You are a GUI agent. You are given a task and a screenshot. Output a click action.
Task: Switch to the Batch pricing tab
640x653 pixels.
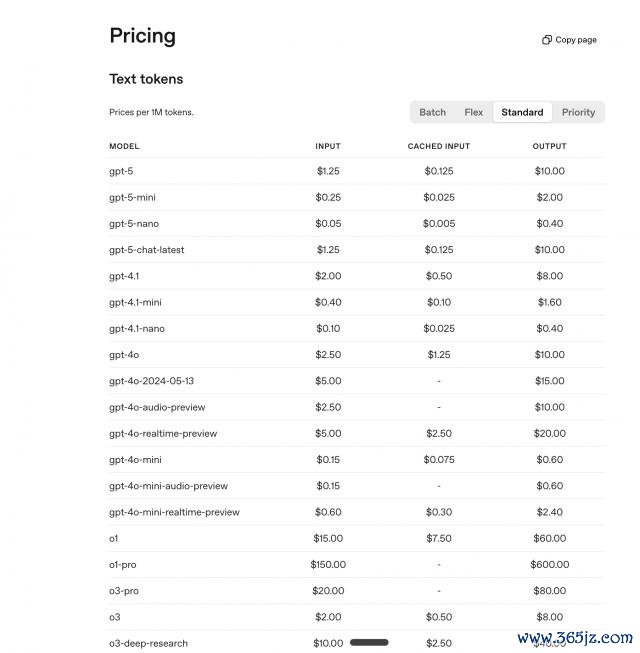coord(433,112)
